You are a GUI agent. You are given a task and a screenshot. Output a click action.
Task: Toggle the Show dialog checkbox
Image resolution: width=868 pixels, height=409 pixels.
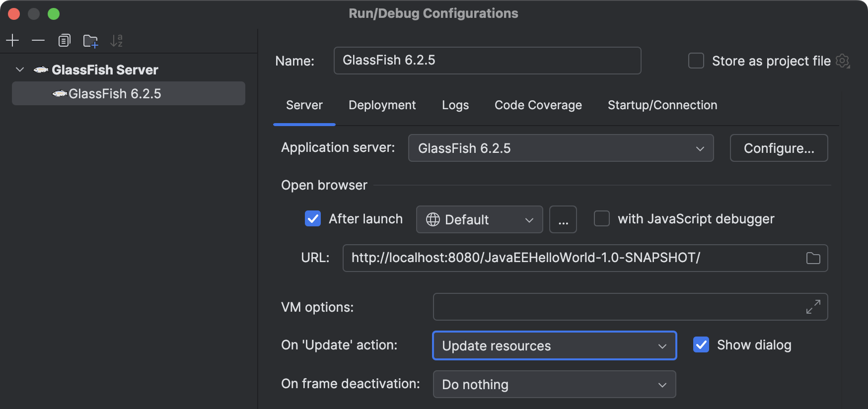pyautogui.click(x=701, y=345)
